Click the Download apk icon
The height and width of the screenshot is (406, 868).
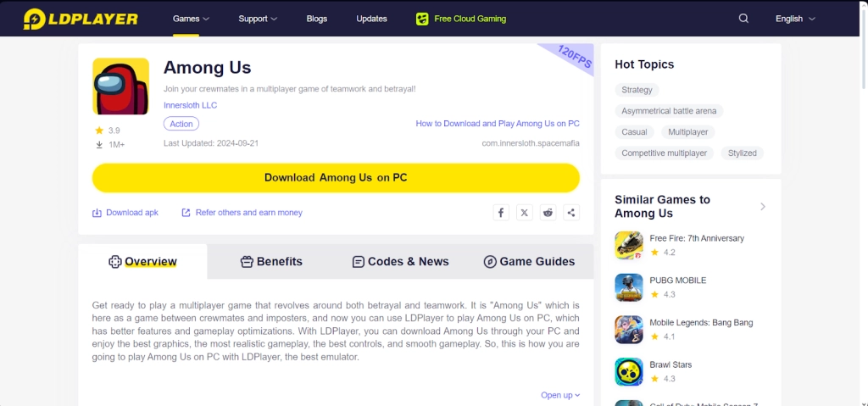97,213
